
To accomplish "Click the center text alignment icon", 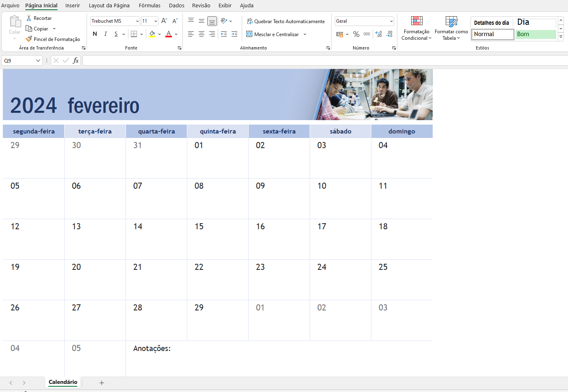I will click(202, 34).
